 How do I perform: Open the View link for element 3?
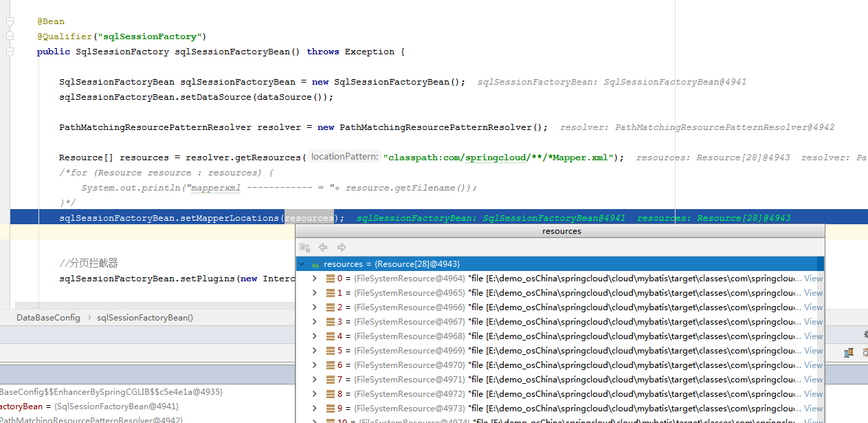(x=813, y=322)
